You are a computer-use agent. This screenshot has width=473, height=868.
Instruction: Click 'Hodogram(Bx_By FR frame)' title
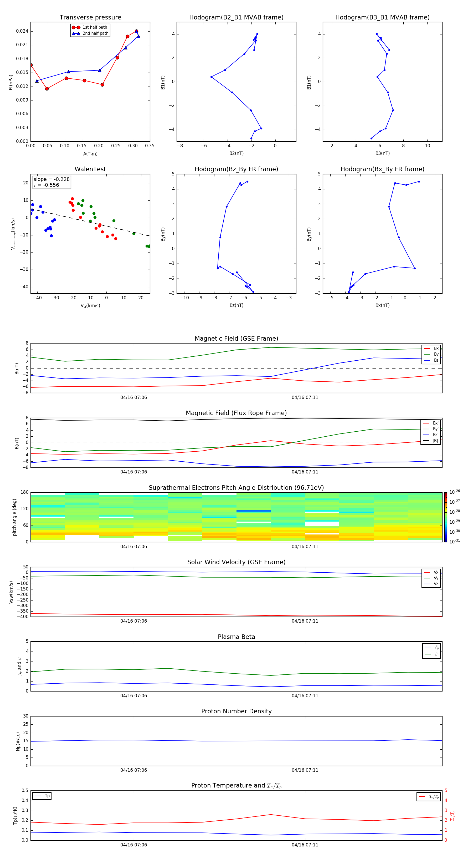(382, 169)
